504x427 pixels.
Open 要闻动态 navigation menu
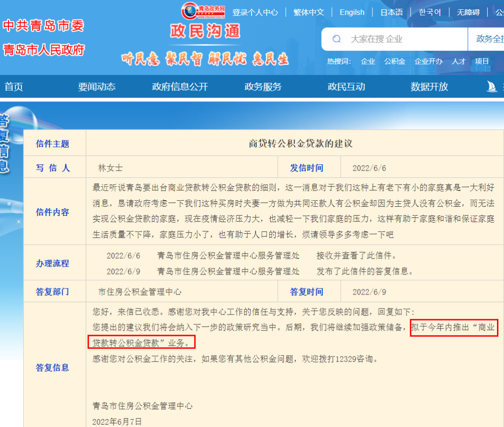[97, 86]
